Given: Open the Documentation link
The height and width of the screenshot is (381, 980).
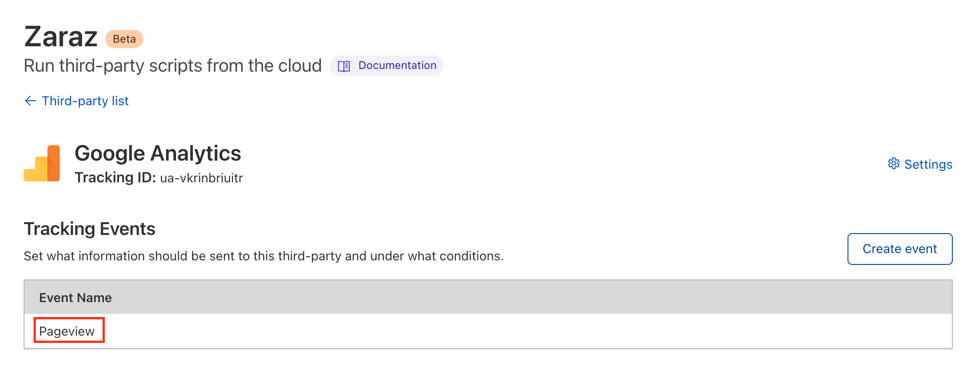Looking at the screenshot, I should pos(397,65).
